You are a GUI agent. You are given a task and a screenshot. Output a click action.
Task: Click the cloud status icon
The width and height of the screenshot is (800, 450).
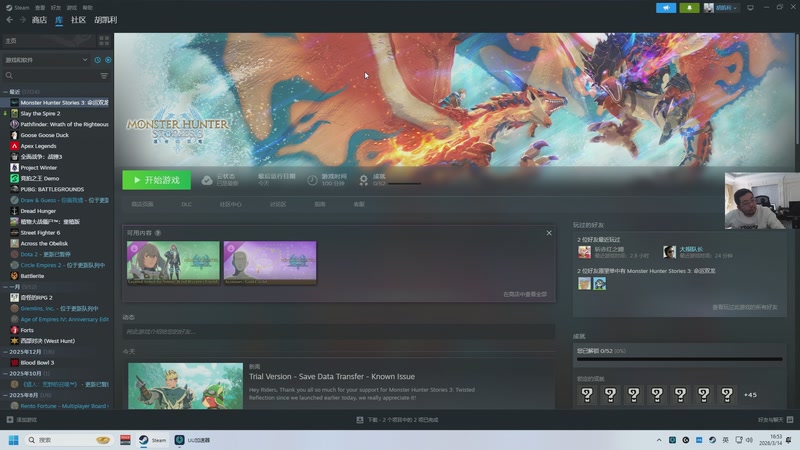pyautogui.click(x=207, y=180)
